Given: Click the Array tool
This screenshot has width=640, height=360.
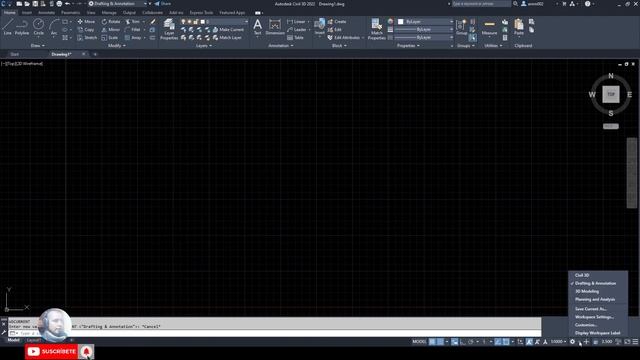Looking at the screenshot, I should [133, 38].
